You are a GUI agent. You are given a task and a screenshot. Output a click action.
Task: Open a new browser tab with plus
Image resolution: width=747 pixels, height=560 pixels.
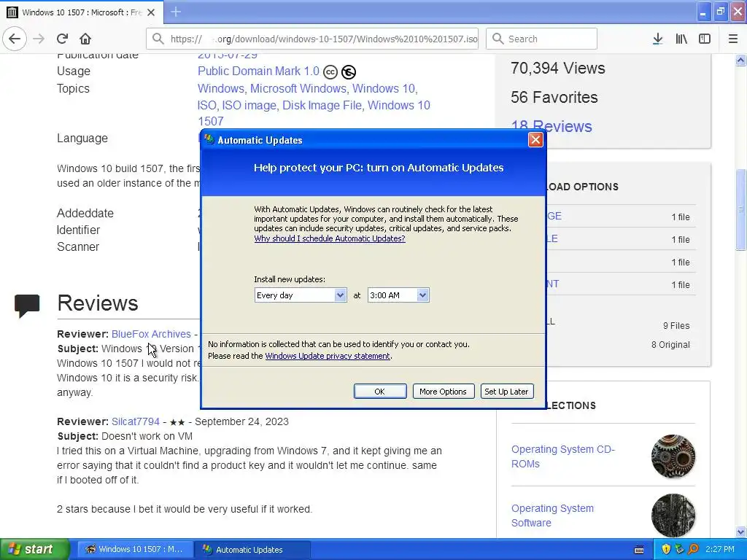[x=175, y=12]
